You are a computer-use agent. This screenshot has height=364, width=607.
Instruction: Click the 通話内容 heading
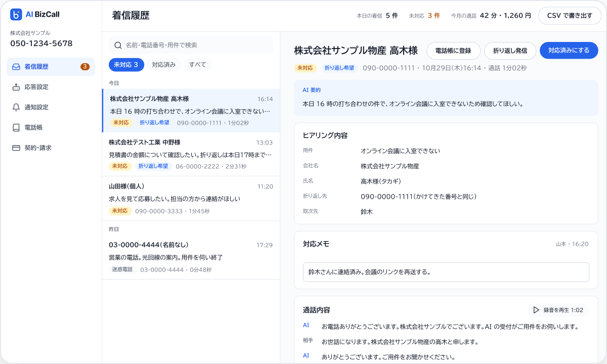click(317, 310)
